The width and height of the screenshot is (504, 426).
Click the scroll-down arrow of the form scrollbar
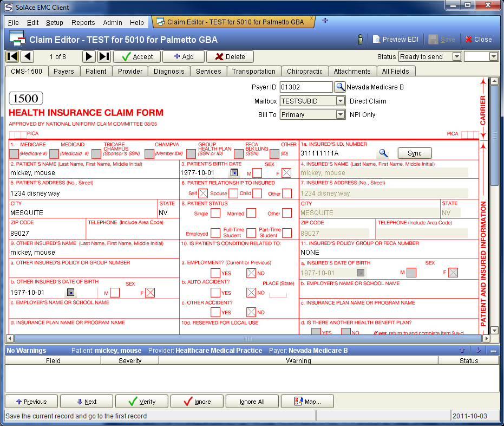[x=494, y=331]
